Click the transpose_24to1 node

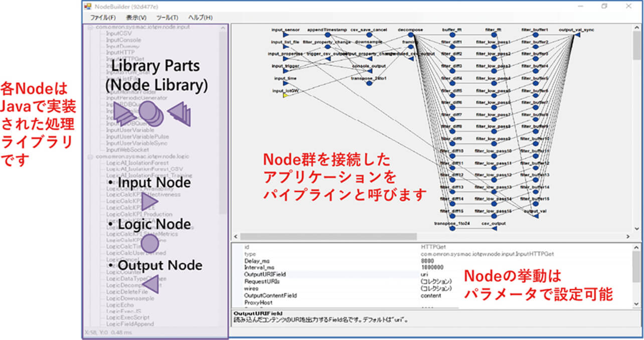369,83
